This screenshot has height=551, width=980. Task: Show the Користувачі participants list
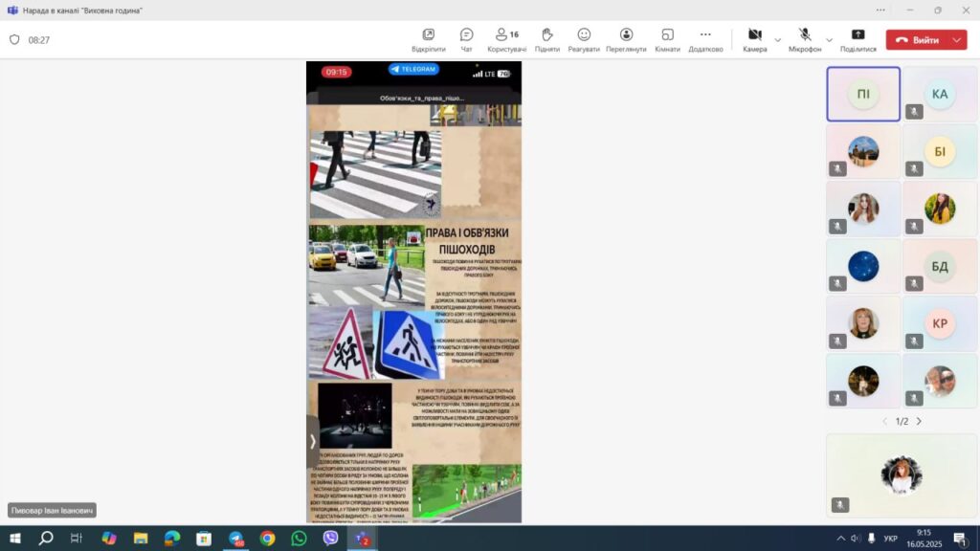[x=506, y=40]
